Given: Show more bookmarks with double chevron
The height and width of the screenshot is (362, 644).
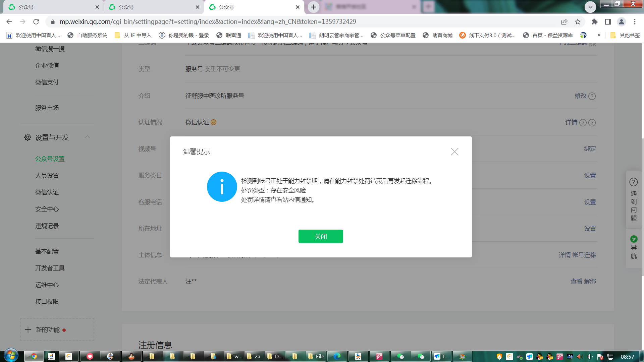Looking at the screenshot, I should click(599, 35).
